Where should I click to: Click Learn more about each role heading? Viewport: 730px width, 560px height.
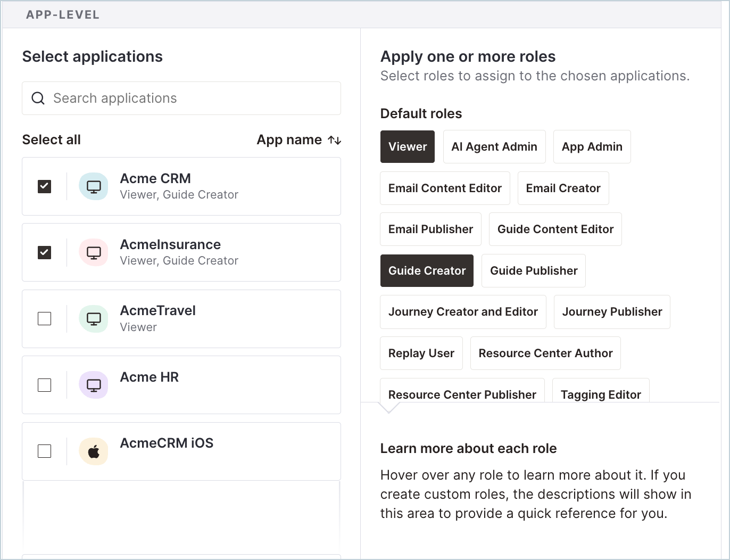(469, 448)
